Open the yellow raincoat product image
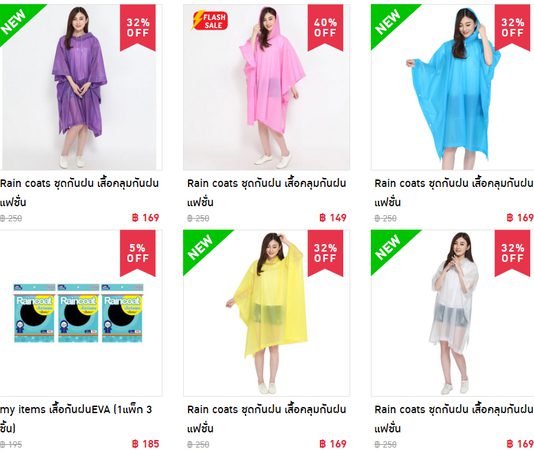 [x=267, y=313]
